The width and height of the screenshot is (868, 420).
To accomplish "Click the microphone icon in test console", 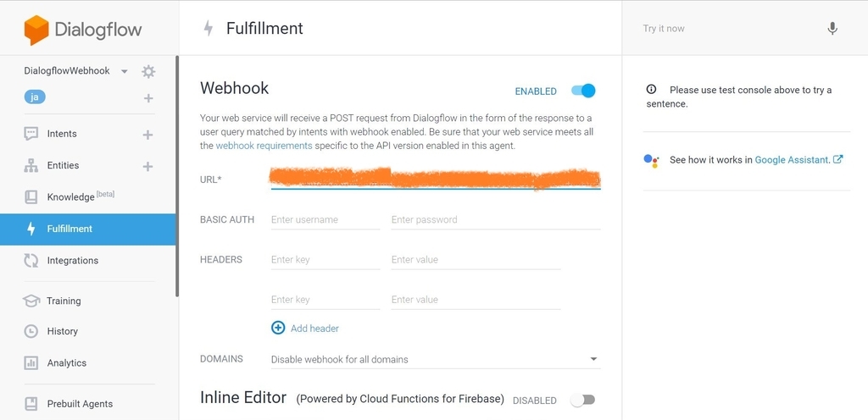I will (x=832, y=29).
